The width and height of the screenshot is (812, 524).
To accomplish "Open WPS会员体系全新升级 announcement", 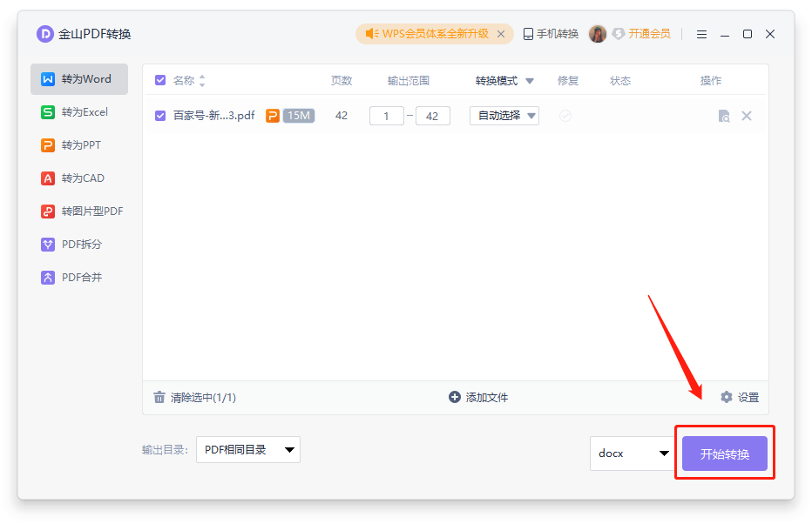I will tap(435, 34).
